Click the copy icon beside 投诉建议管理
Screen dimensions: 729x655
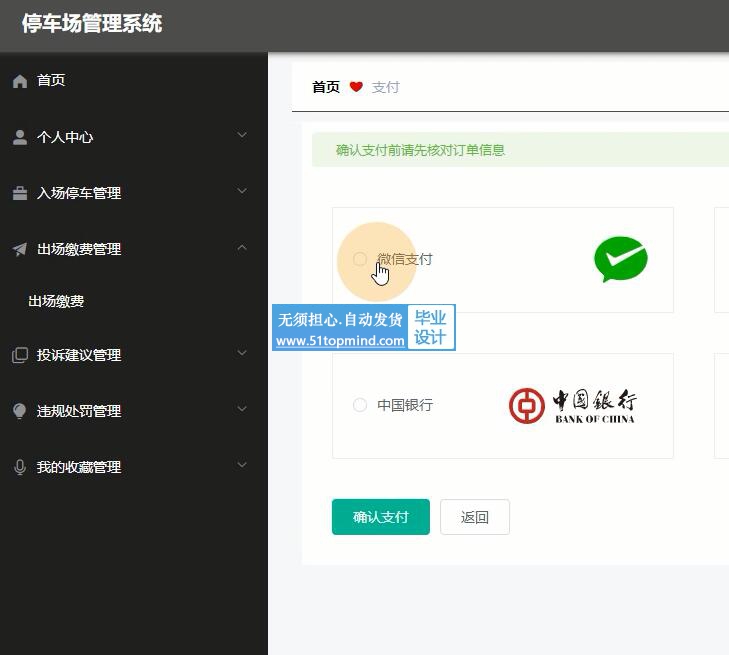pos(20,355)
